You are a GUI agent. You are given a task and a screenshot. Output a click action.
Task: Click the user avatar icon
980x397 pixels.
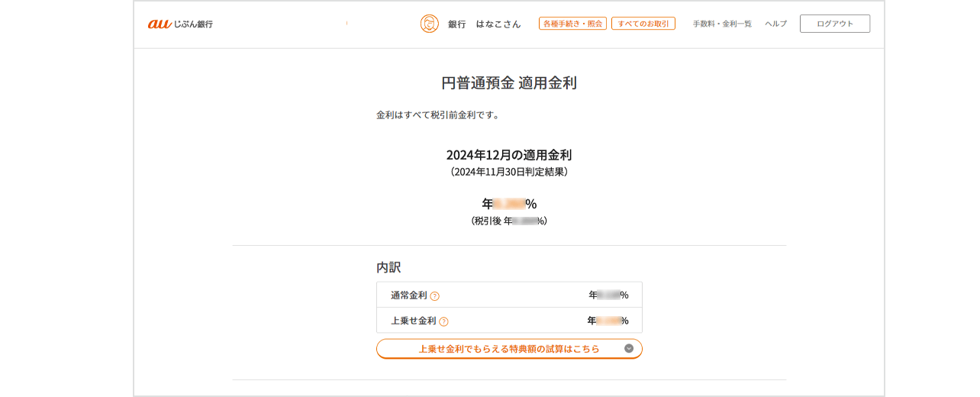click(430, 24)
